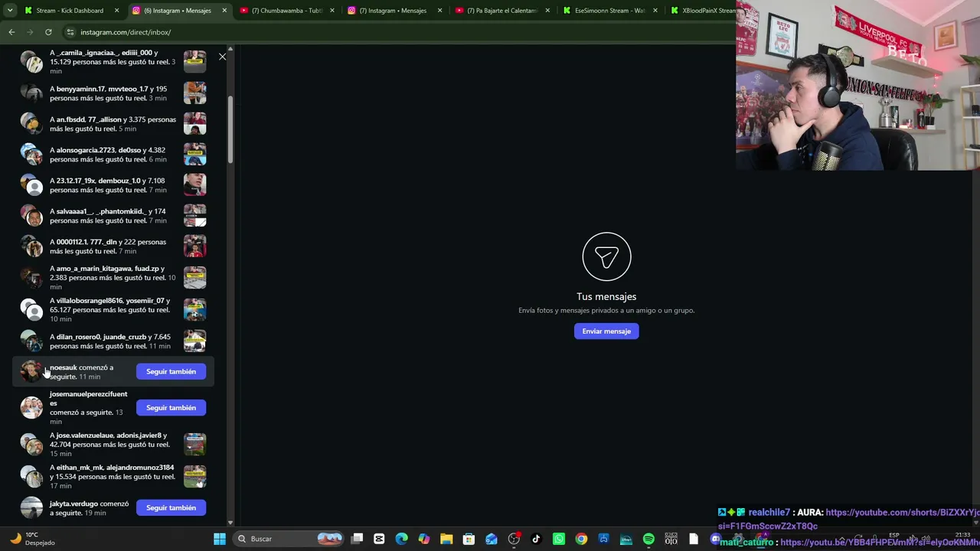Open Spotify from the taskbar
980x551 pixels.
coord(648,539)
